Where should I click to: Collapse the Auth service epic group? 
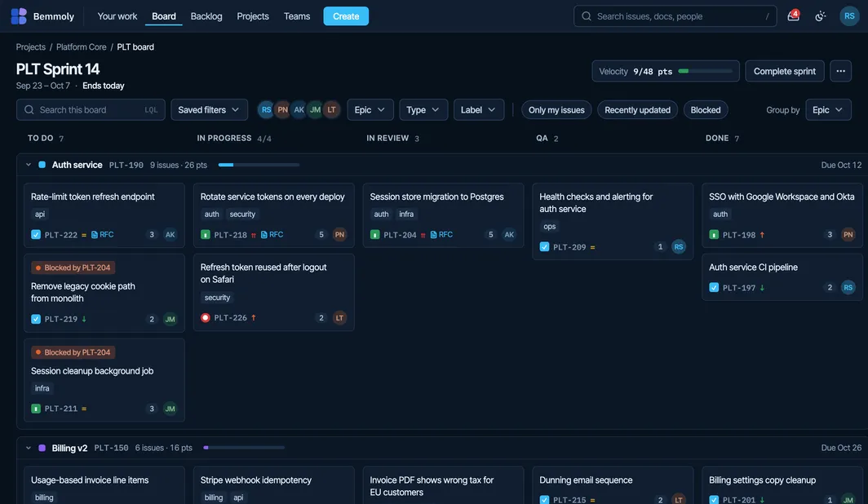point(29,164)
